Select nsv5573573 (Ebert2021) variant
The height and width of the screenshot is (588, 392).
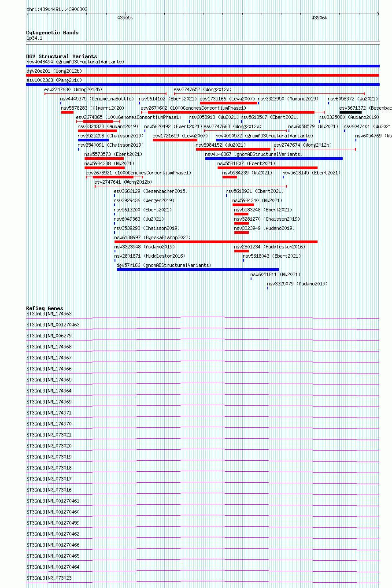point(114,154)
